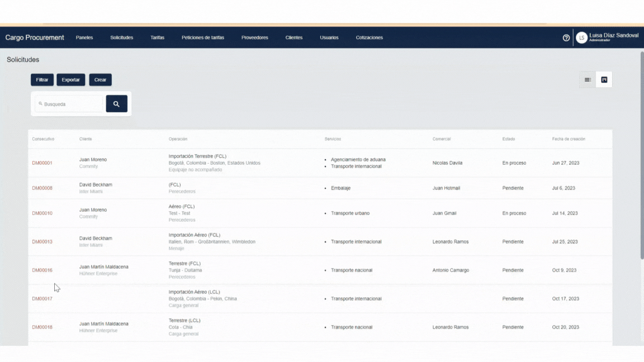644x362 pixels.
Task: Click the help question mark icon
Action: (566, 38)
